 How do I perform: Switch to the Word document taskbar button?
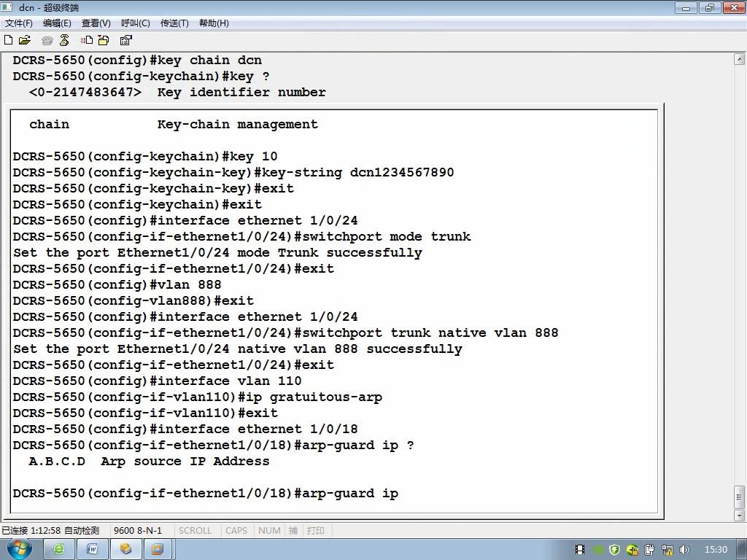(92, 550)
